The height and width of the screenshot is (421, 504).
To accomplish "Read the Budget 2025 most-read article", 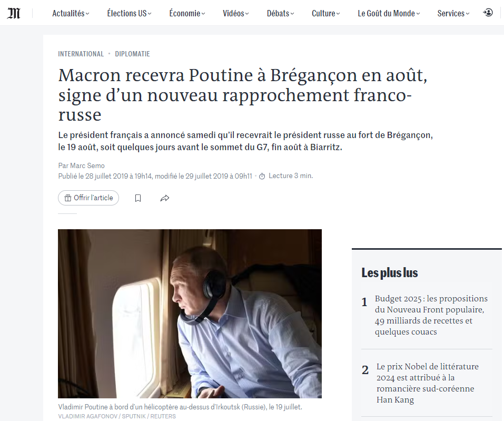I will (x=431, y=315).
